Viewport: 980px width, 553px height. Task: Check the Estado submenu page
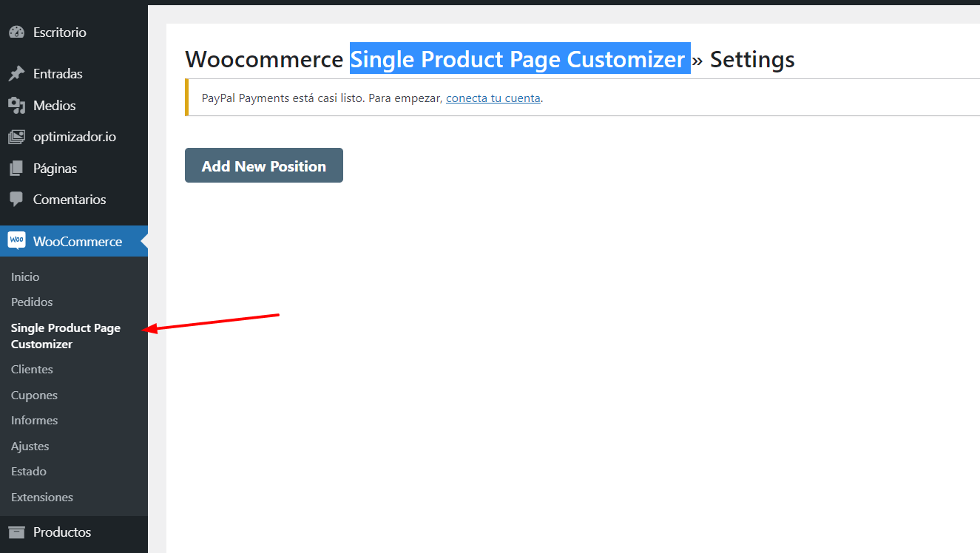coord(29,472)
